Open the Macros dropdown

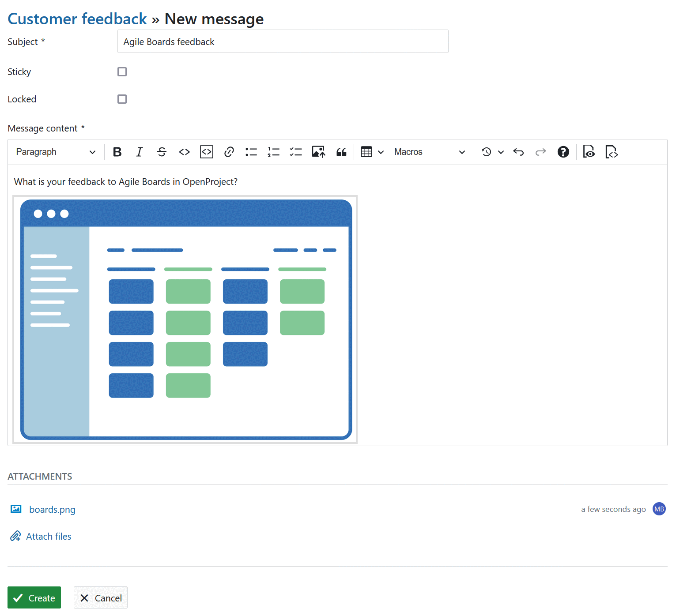[429, 152]
